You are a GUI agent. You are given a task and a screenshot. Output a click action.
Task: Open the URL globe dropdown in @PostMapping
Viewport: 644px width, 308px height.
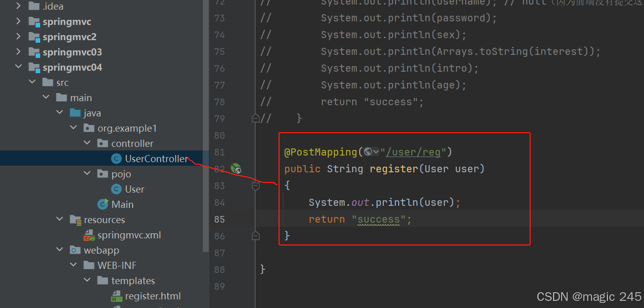tap(372, 151)
